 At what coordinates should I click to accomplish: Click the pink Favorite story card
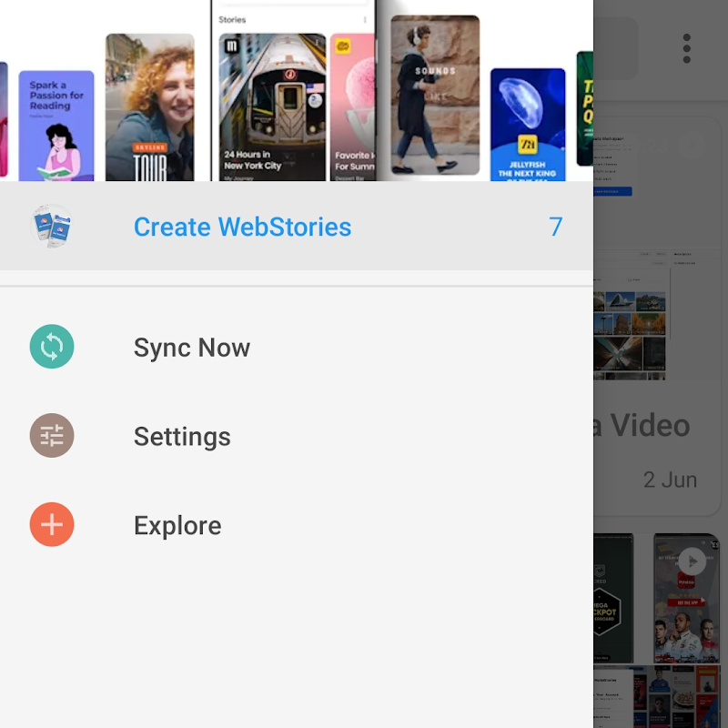pyautogui.click(x=353, y=107)
